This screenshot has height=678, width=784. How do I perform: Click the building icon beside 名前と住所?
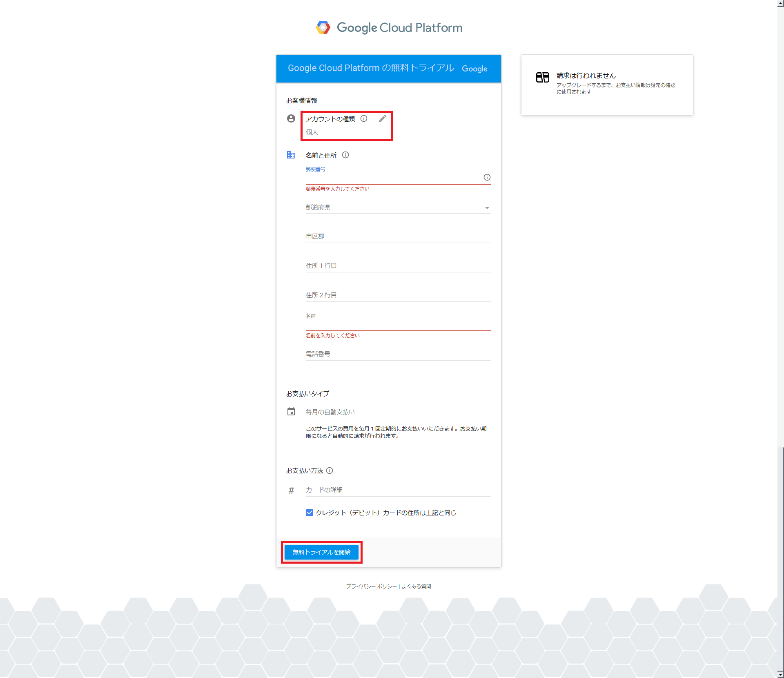point(291,155)
